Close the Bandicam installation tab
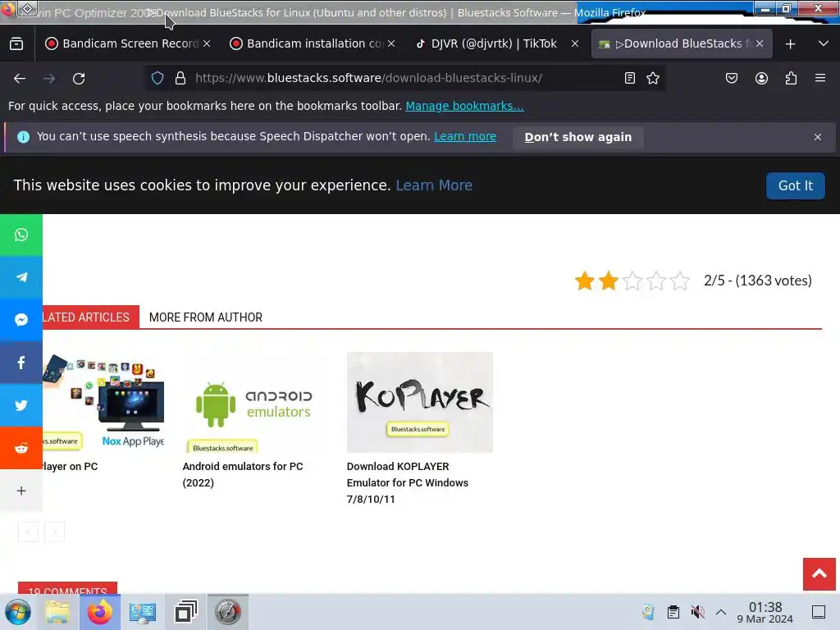 click(391, 44)
